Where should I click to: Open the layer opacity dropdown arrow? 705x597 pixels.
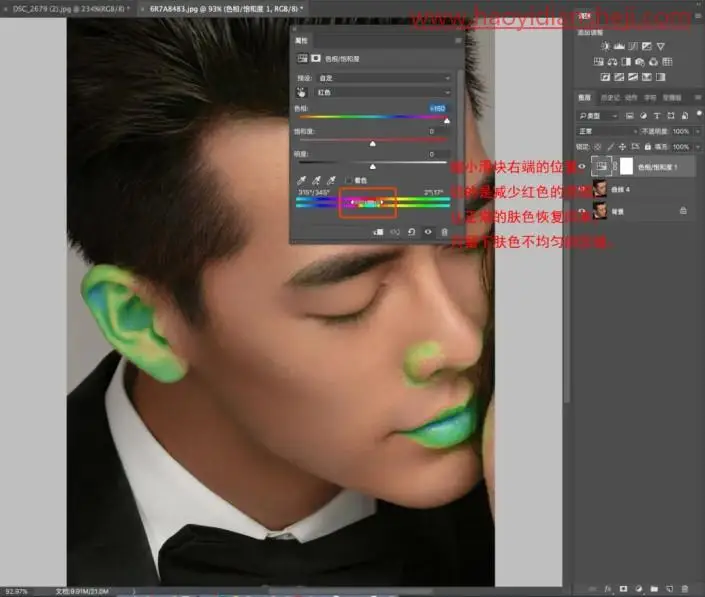(697, 131)
